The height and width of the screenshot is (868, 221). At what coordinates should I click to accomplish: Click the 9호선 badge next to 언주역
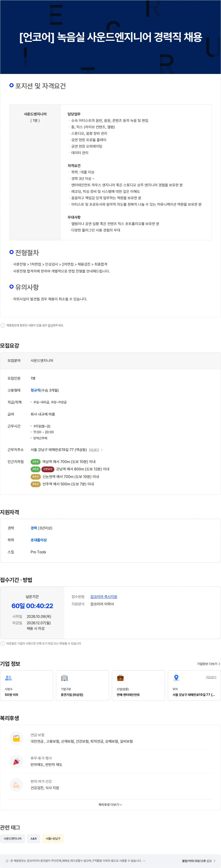(x=35, y=484)
